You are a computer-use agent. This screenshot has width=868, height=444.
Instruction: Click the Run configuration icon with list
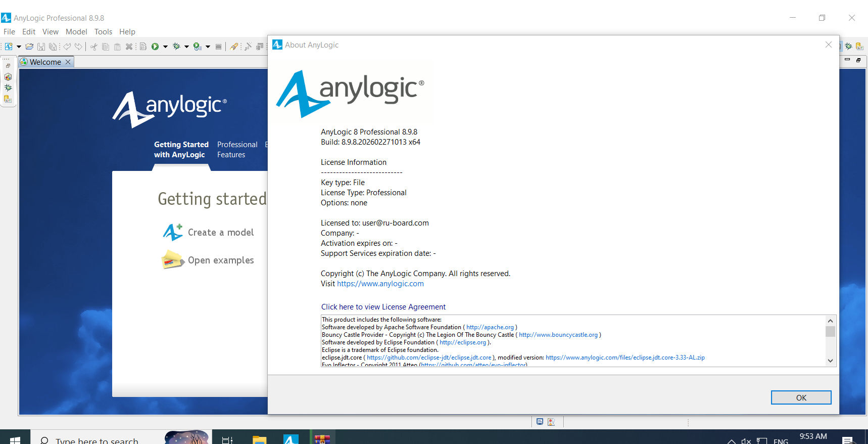tap(198, 47)
